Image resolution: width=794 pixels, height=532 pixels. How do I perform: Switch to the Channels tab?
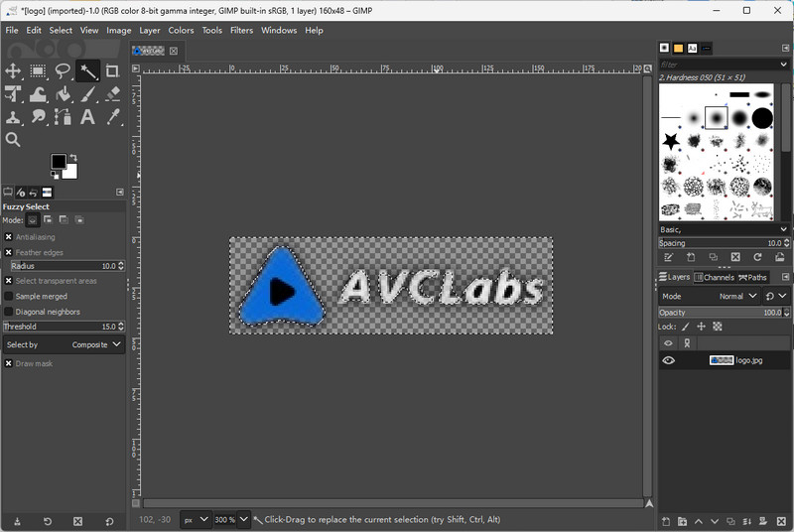click(x=714, y=277)
